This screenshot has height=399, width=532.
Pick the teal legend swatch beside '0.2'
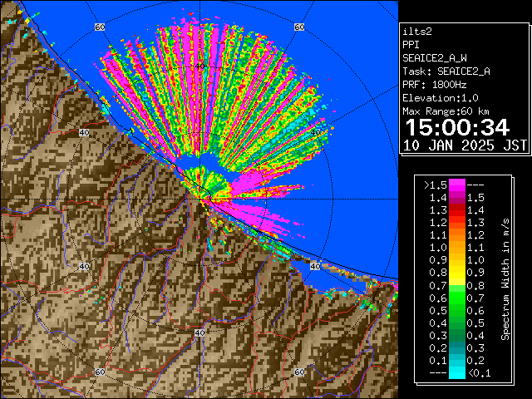click(x=457, y=348)
